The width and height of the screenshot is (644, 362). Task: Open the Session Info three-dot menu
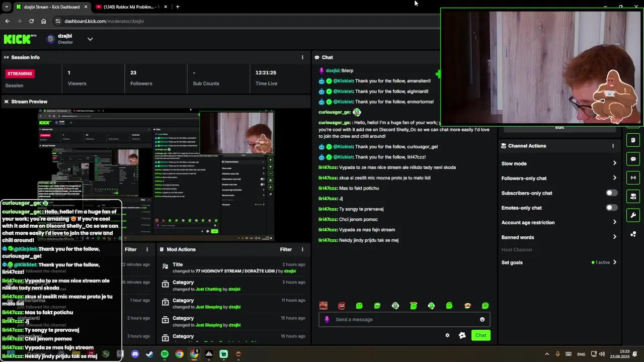302,57
